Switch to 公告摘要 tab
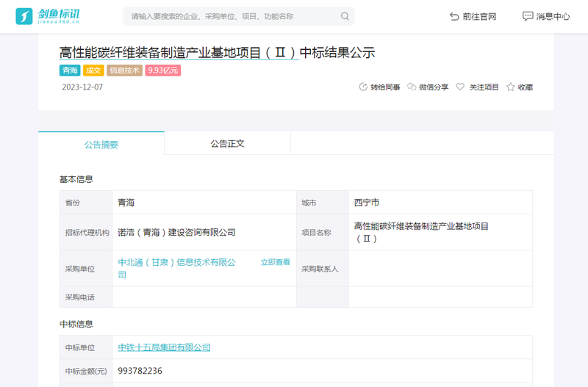 click(101, 144)
